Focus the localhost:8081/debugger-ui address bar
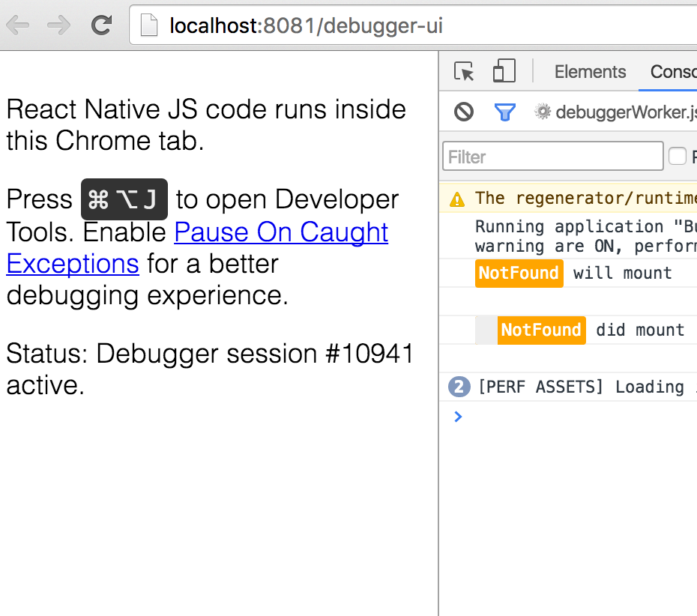The height and width of the screenshot is (616, 697). click(414, 25)
